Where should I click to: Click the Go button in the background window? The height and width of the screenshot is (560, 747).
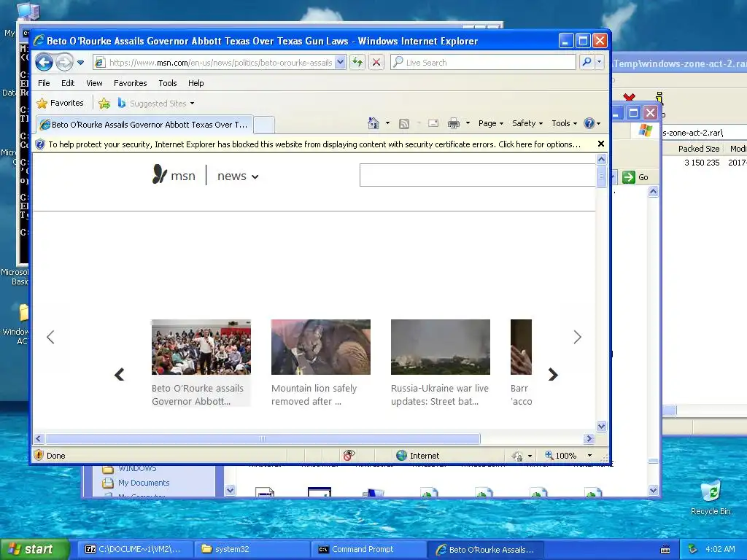635,177
